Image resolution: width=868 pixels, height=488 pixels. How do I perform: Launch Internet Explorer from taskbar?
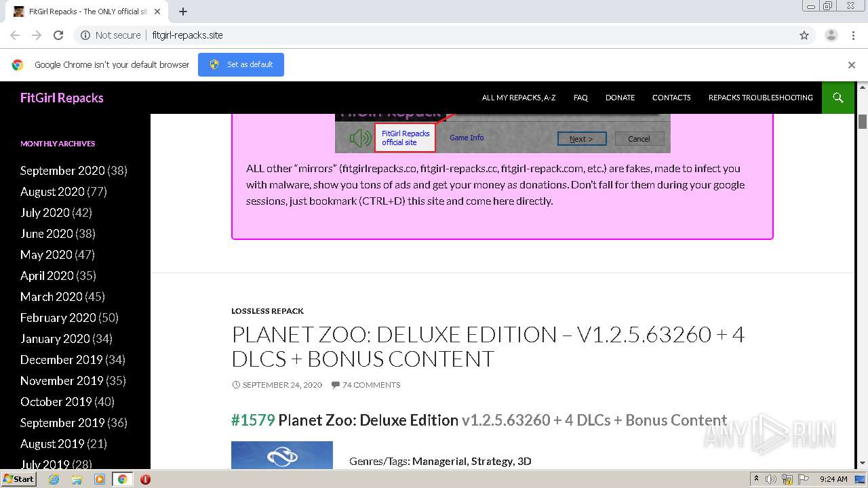point(54,479)
